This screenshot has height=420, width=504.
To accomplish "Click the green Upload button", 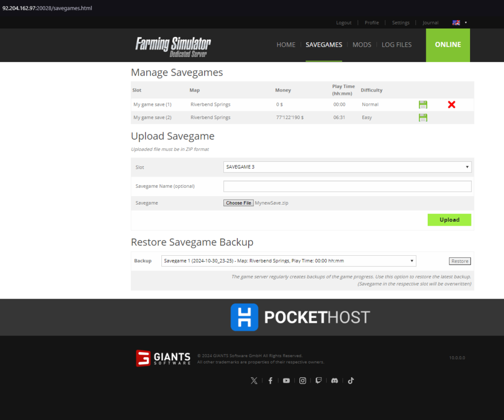I will [x=449, y=220].
